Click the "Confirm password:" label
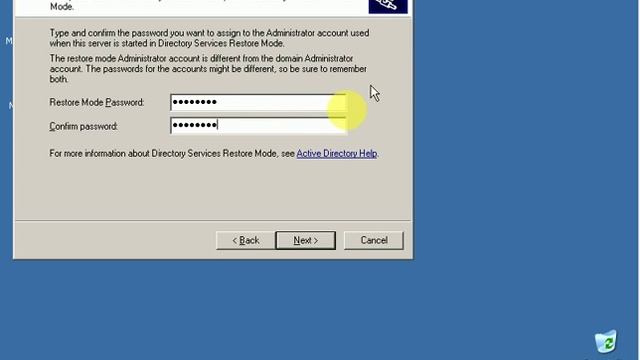 [84, 126]
